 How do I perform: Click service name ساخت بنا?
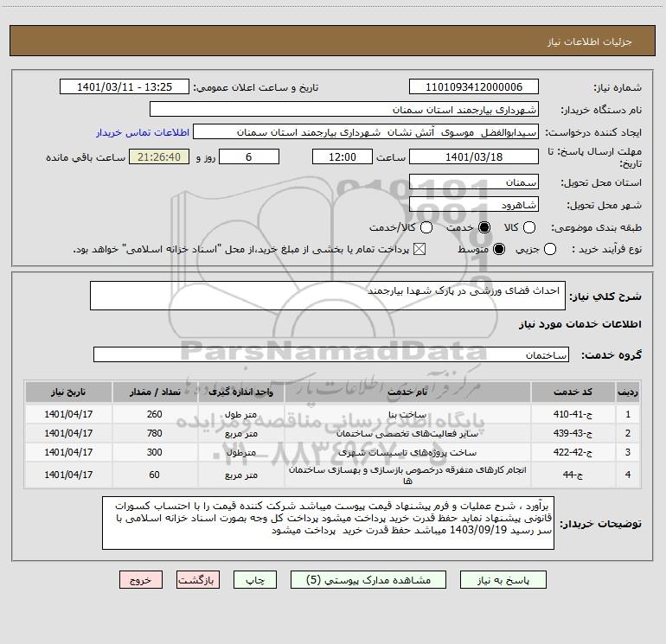coord(407,414)
